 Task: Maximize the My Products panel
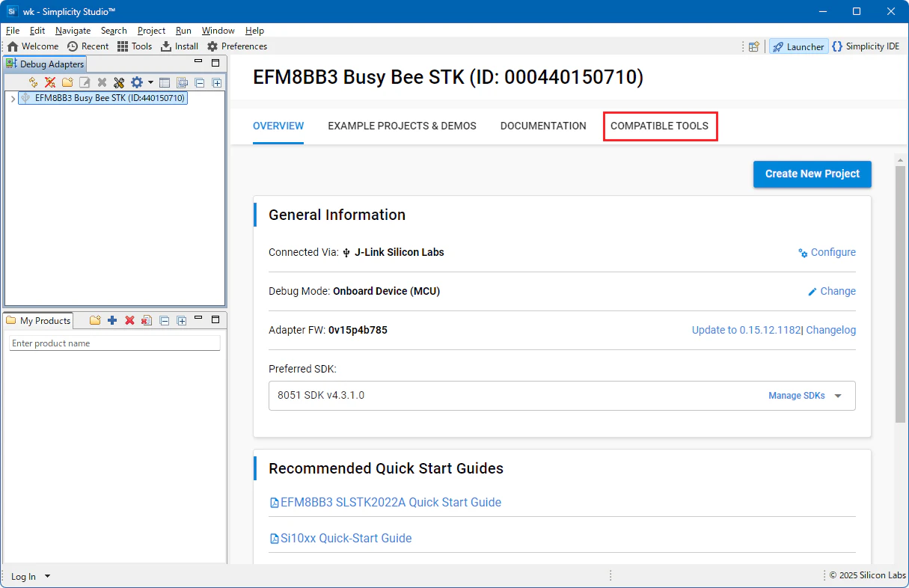point(215,319)
